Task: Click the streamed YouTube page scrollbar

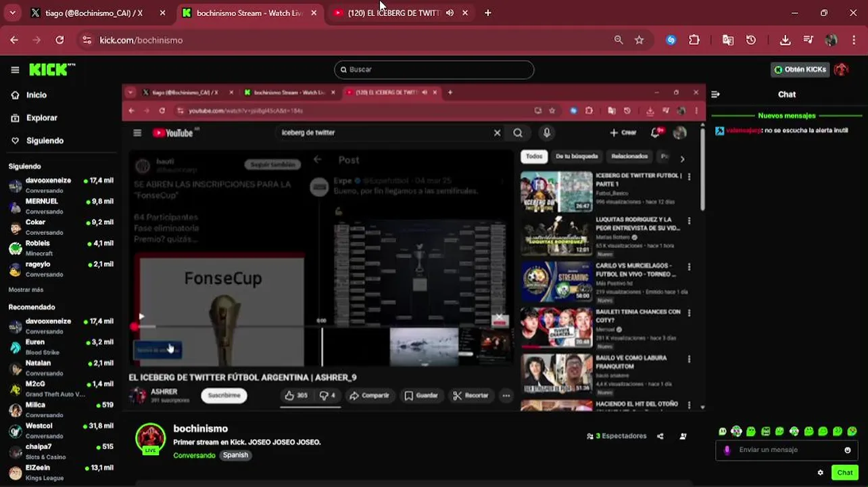Action: pyautogui.click(x=703, y=169)
